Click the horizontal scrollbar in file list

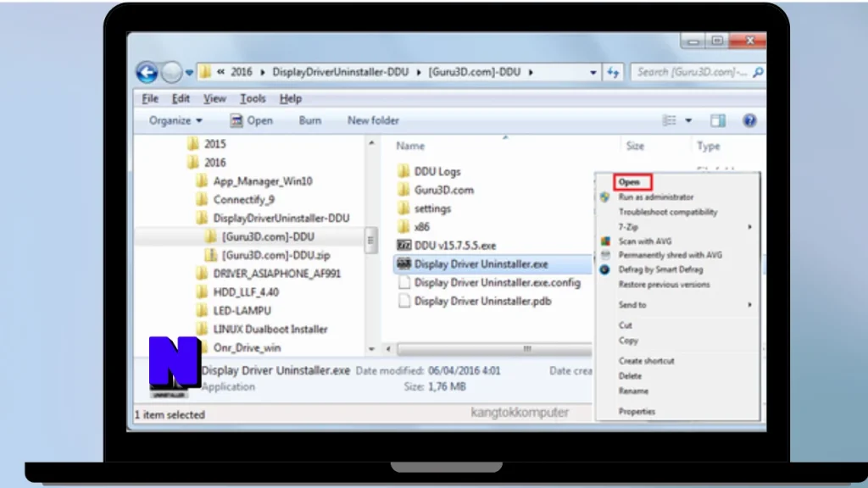click(494, 349)
